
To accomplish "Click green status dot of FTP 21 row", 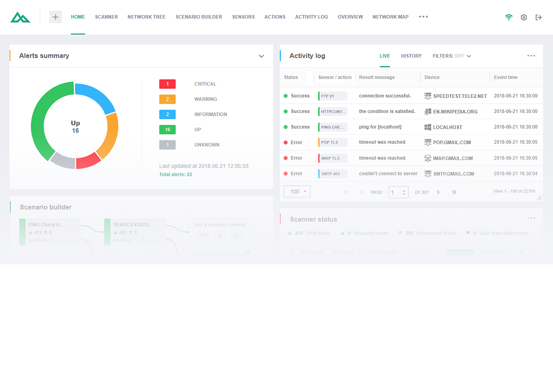I will coord(285,96).
